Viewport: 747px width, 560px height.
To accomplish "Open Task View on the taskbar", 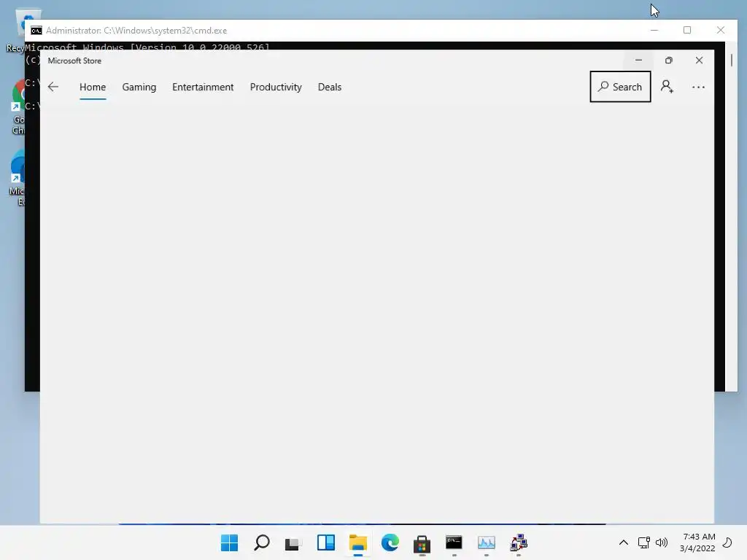I will 293,542.
